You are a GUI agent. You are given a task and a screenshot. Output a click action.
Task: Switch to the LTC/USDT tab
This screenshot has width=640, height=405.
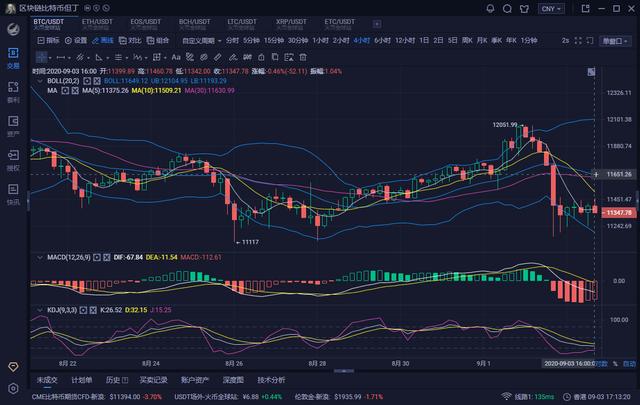coord(242,24)
